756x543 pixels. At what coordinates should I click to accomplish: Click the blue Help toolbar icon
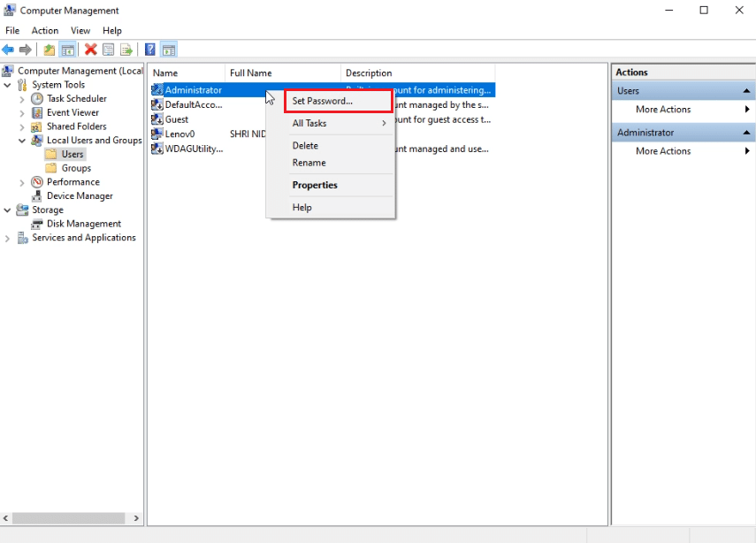click(x=150, y=50)
